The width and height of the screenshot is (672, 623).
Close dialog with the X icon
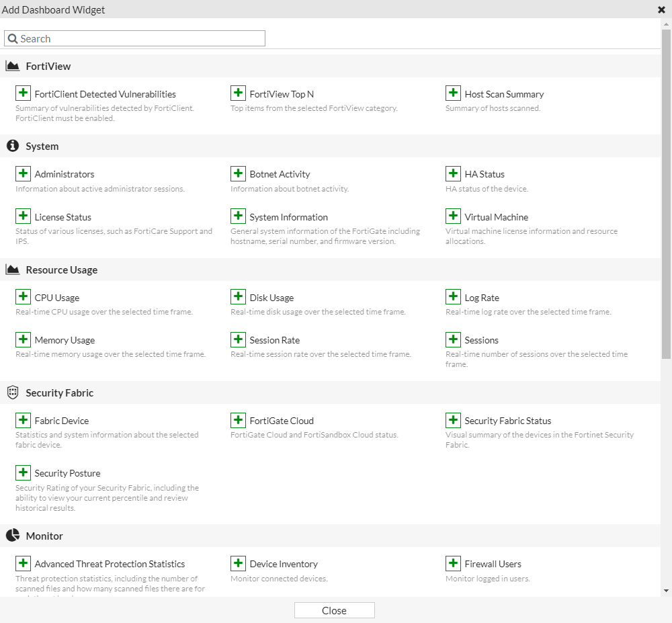pyautogui.click(x=662, y=9)
